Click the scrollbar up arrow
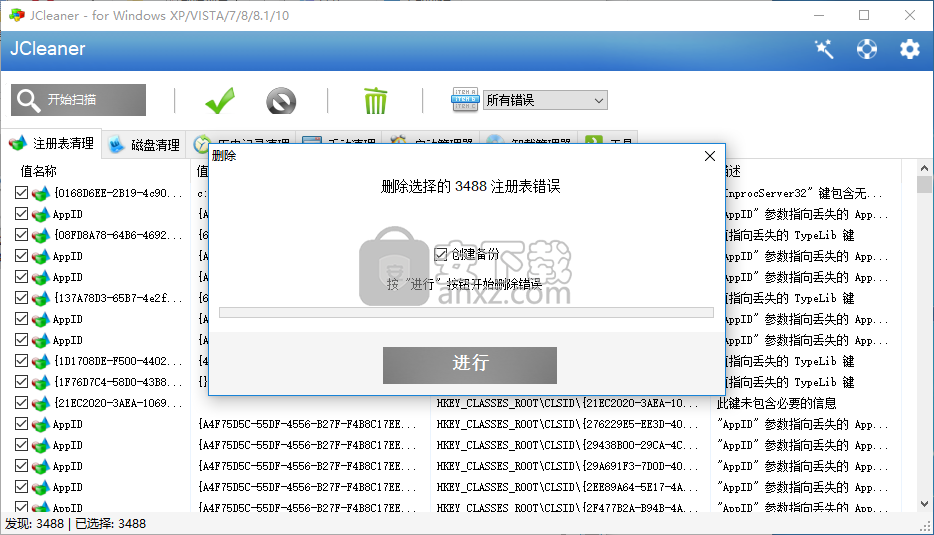This screenshot has width=934, height=535. pyautogui.click(x=924, y=169)
